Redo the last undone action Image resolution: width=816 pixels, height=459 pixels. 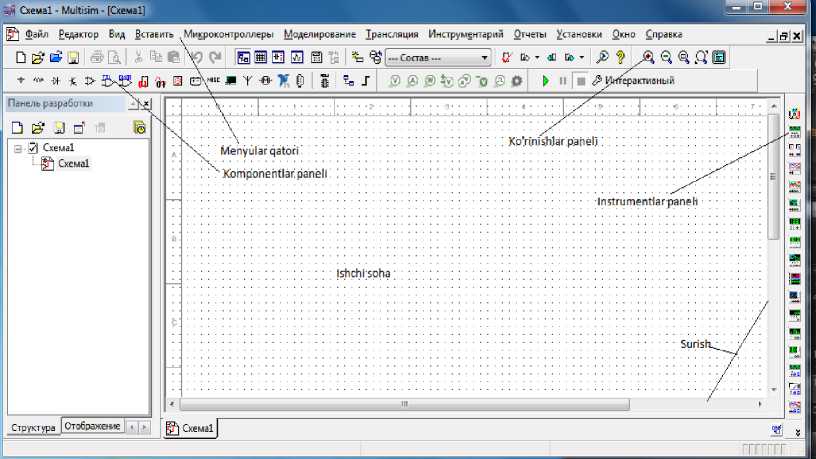[x=215, y=57]
